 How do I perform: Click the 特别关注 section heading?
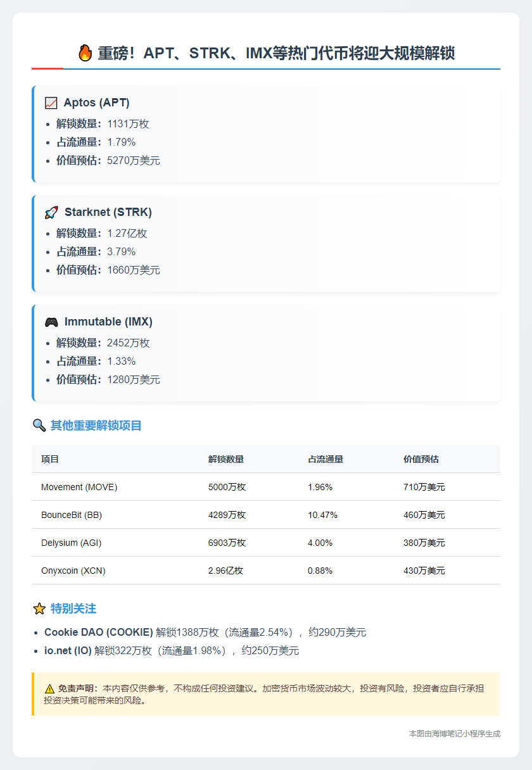click(73, 609)
